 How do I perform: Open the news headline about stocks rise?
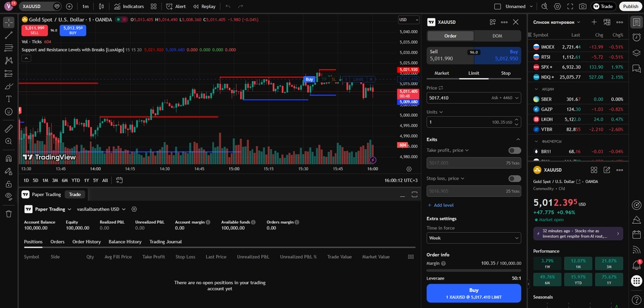pyautogui.click(x=578, y=234)
